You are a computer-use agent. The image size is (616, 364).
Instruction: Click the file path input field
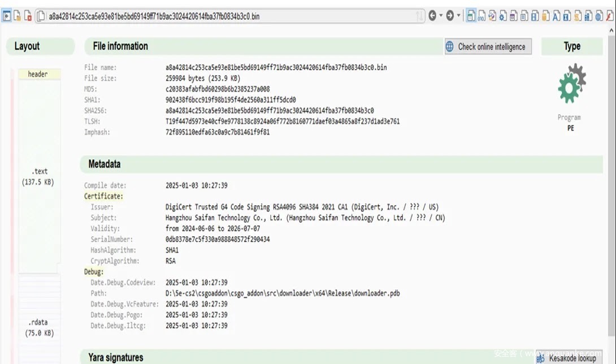[226, 16]
